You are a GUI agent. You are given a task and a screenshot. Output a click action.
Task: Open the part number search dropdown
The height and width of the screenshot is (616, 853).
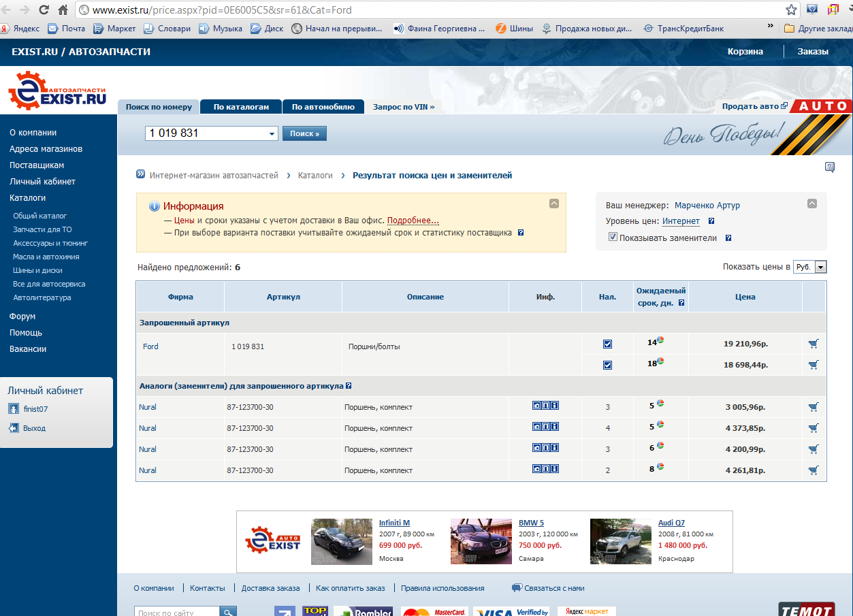tap(272, 133)
